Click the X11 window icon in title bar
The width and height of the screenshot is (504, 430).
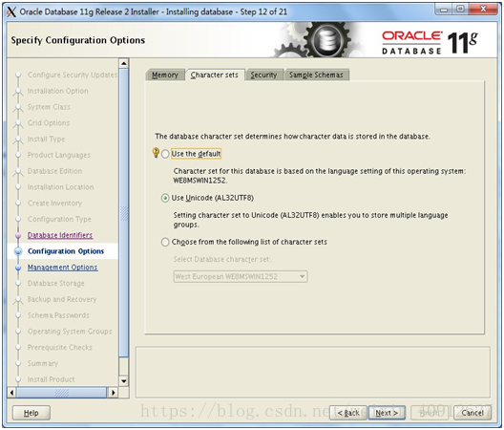(11, 11)
